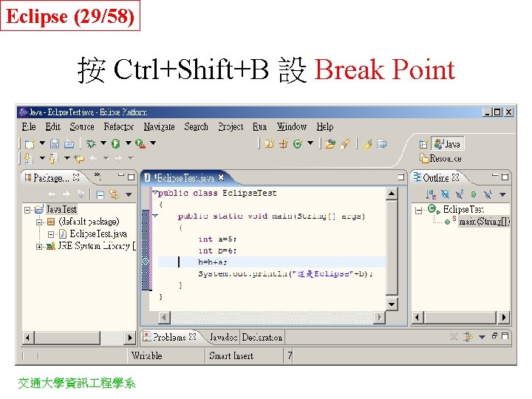
Task: Open the Search menu
Action: (x=196, y=127)
